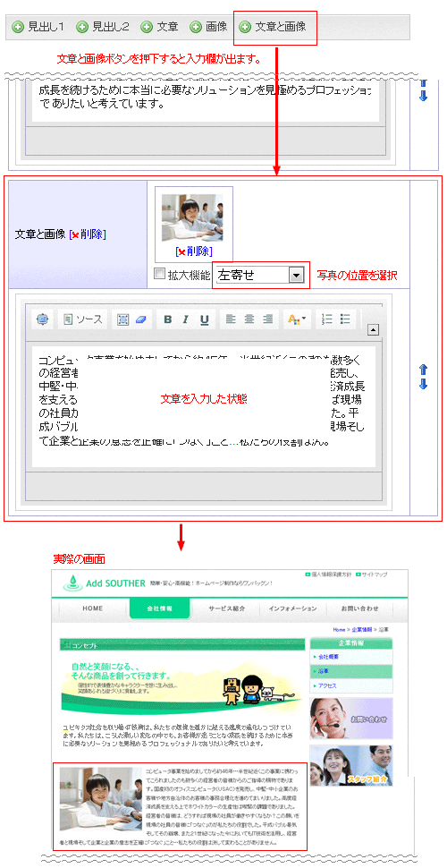Delete the 文章と画像 block via its 削除 link
This screenshot has width=447, height=868.
pos(88,234)
